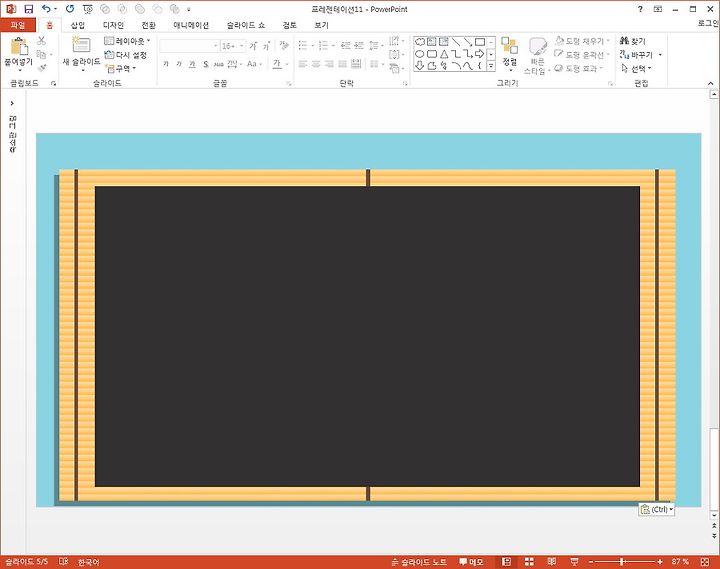Select the rectangle shape in gallery

click(479, 42)
